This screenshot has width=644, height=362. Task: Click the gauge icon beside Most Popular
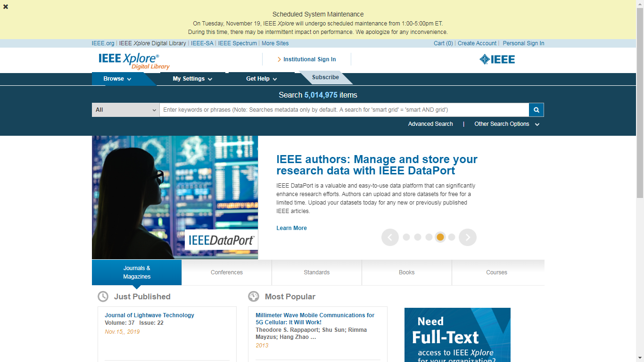254,296
